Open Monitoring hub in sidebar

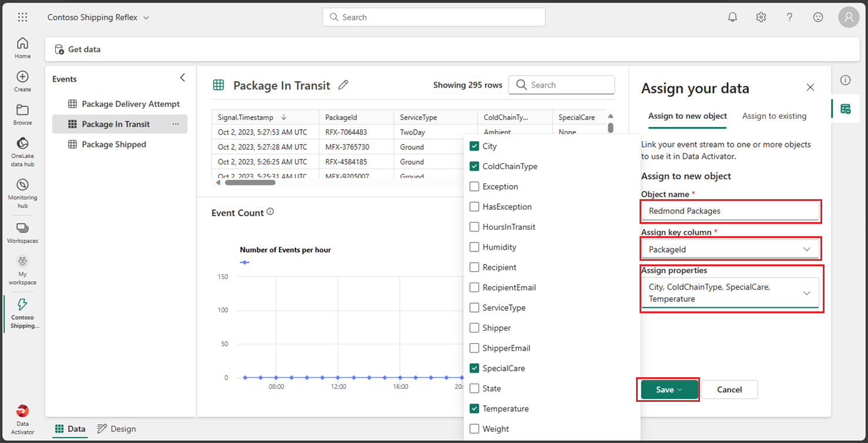pyautogui.click(x=22, y=194)
